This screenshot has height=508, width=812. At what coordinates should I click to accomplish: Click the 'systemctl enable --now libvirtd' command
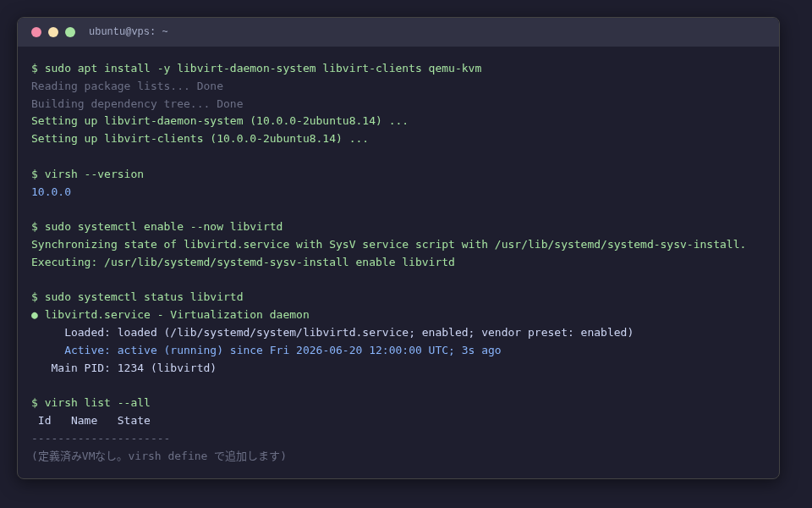coord(157,227)
